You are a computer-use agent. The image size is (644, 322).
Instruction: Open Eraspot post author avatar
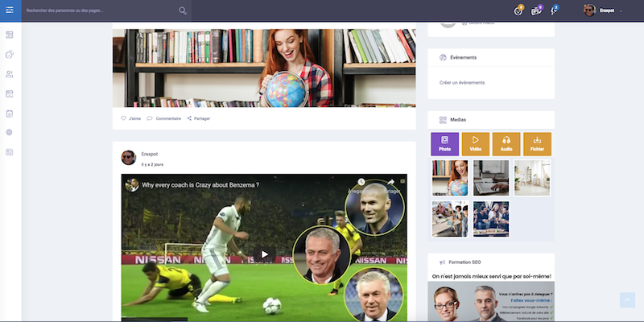tap(129, 158)
